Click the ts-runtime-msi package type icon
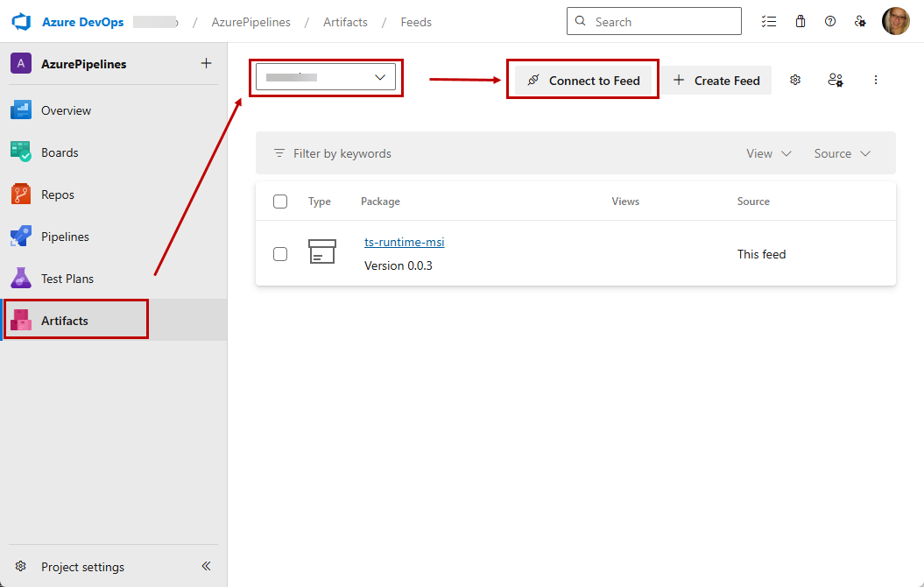 322,251
